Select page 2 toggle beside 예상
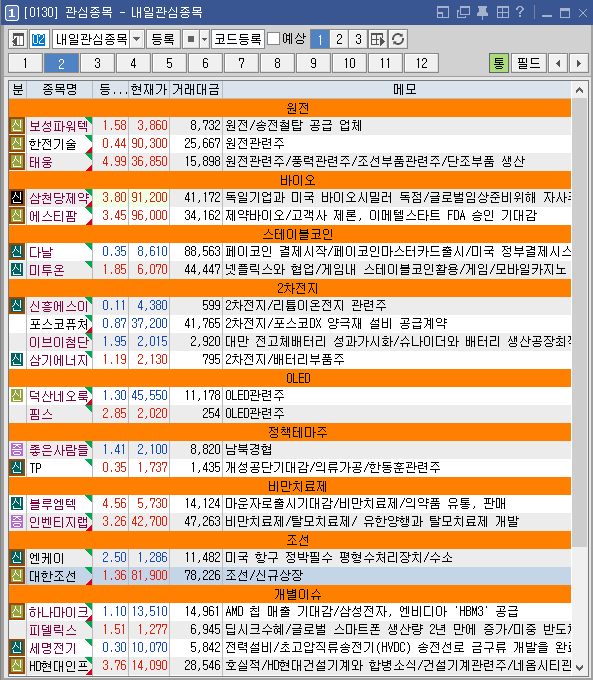Viewport: 593px width, 680px height. click(339, 39)
